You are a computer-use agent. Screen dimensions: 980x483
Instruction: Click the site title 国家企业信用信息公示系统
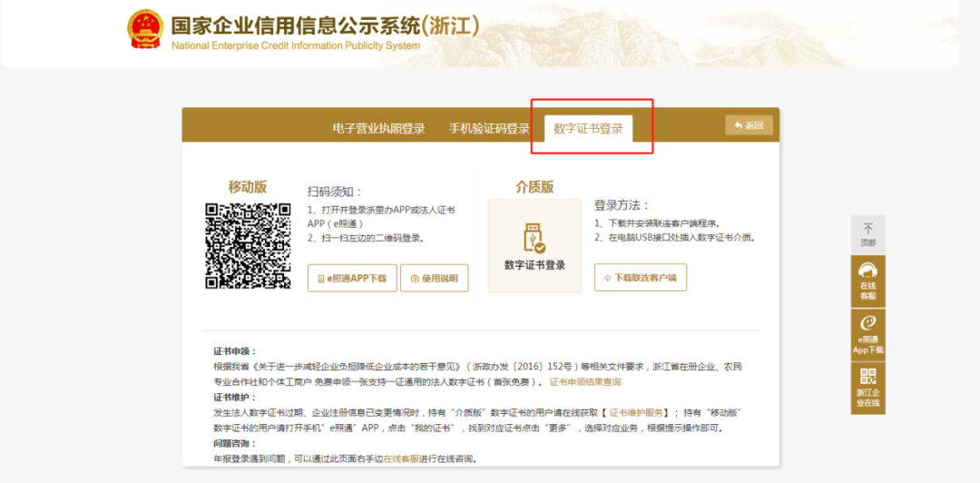click(325, 25)
